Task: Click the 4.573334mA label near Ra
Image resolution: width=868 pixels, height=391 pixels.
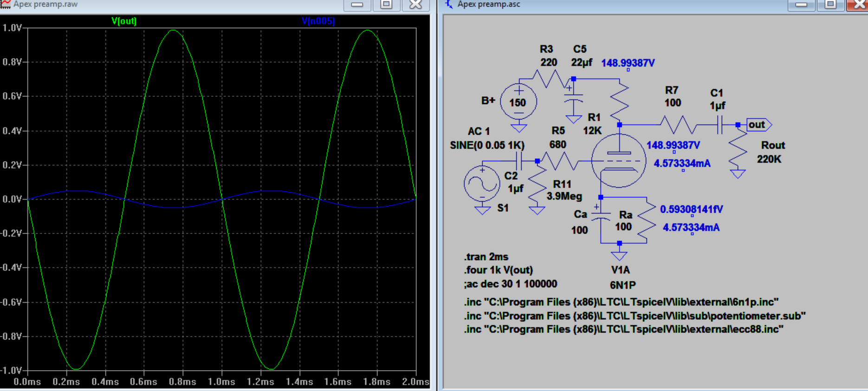Action: 691,228
